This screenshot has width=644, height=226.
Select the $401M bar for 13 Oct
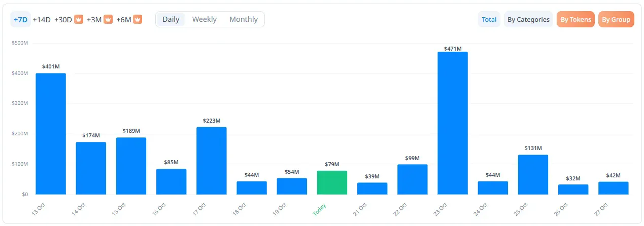[x=51, y=134]
